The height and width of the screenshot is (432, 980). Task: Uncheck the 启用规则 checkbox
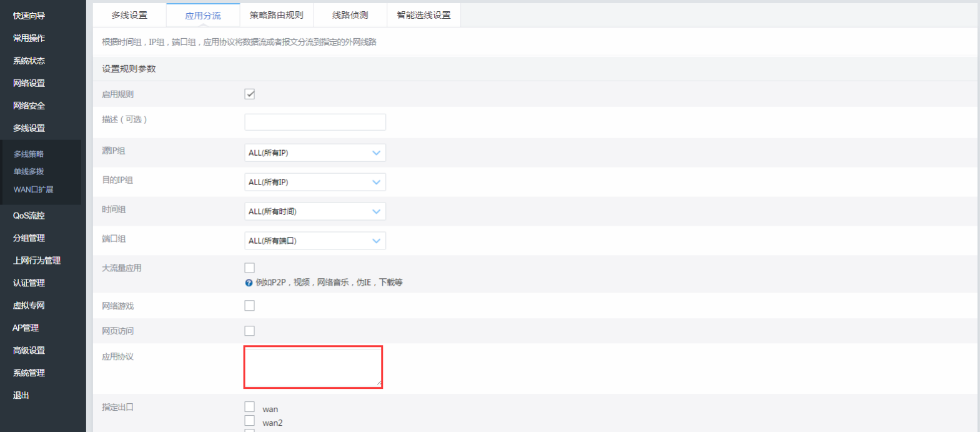coord(250,94)
